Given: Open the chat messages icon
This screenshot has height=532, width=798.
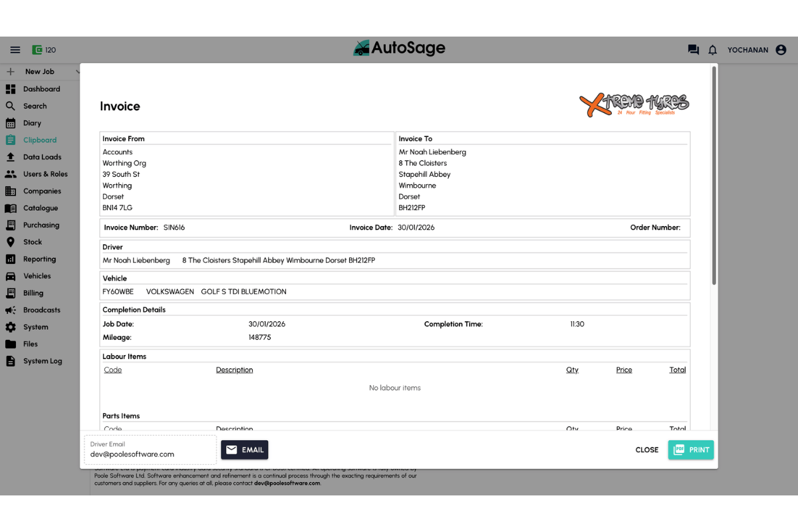Looking at the screenshot, I should pos(693,49).
